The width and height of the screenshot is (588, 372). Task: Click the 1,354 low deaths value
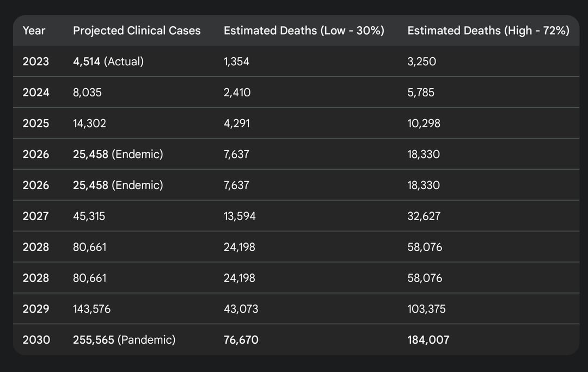236,61
